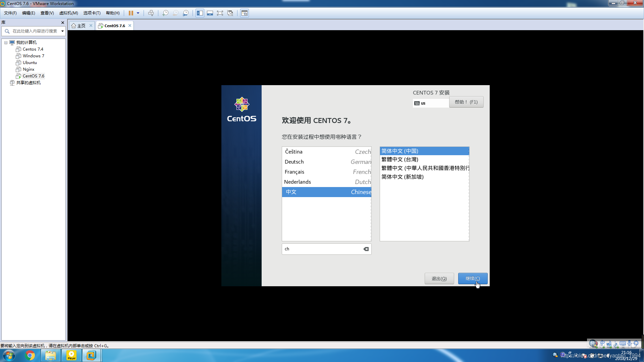Click the 帮助！(F1) help button
The image size is (644, 362).
pyautogui.click(x=466, y=102)
